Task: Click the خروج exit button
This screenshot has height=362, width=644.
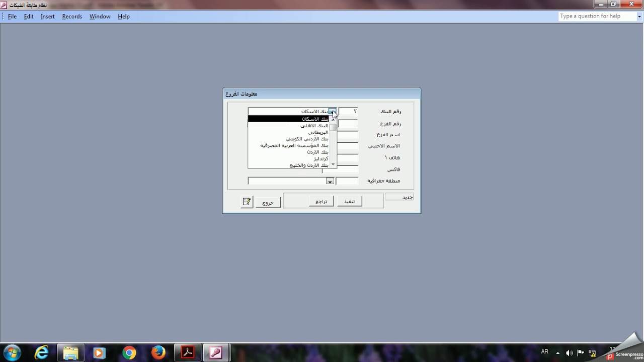Action: click(268, 203)
